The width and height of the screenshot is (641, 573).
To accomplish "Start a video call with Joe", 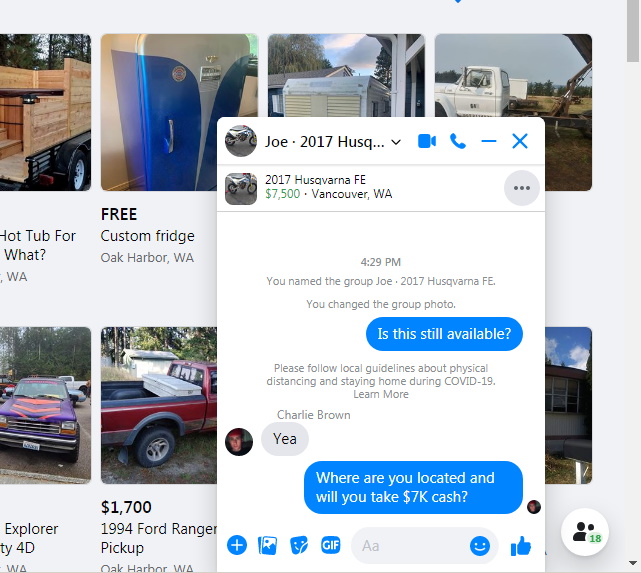I will click(x=427, y=141).
